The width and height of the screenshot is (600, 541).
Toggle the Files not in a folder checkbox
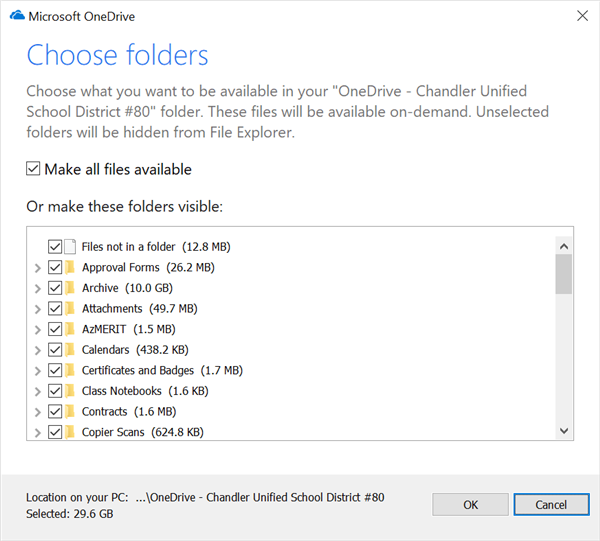[55, 247]
